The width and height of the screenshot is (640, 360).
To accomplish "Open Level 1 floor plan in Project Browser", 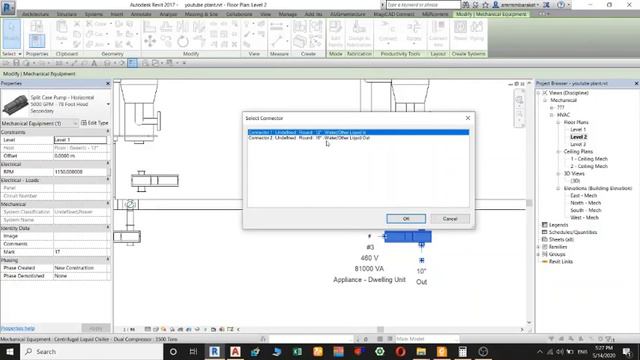I will pos(578,129).
